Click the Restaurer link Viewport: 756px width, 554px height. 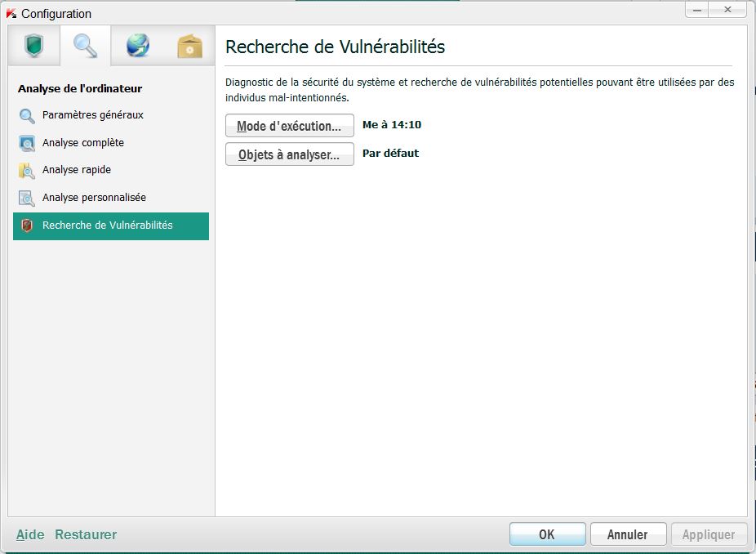(x=86, y=534)
